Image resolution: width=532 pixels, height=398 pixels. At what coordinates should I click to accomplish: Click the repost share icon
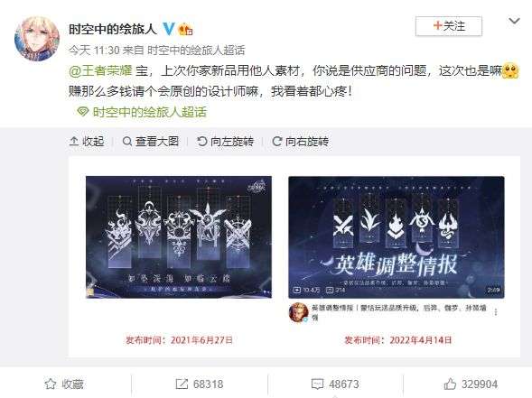point(182,384)
